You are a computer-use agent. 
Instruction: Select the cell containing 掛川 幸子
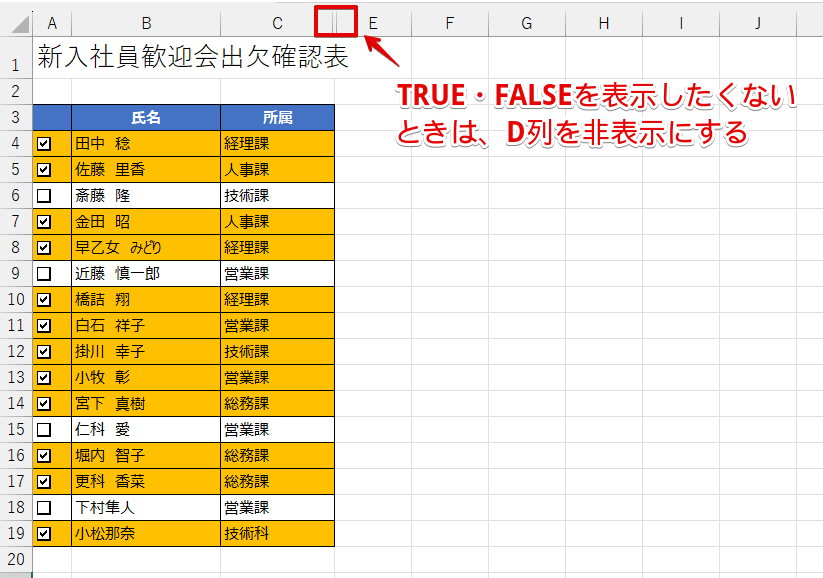pyautogui.click(x=146, y=352)
